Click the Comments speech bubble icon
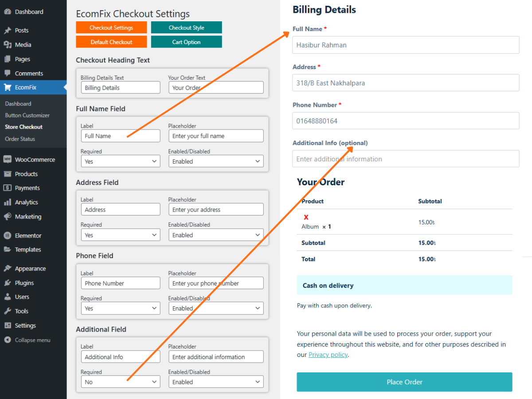Screen dimensions: 532x399 pos(8,73)
